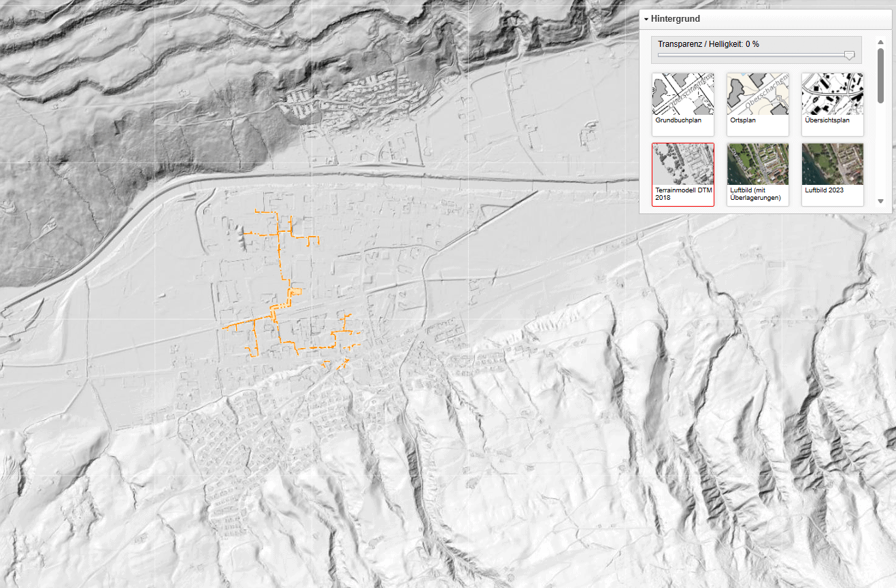Click the 'Luftbild 2023' text label
The width and height of the screenshot is (896, 588).
[824, 190]
